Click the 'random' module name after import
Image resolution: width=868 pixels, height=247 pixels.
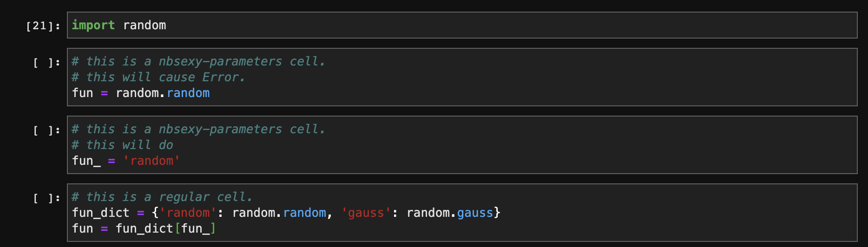[145, 25]
